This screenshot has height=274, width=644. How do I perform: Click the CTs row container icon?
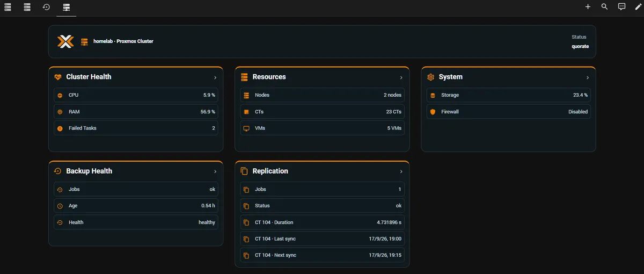[246, 112]
